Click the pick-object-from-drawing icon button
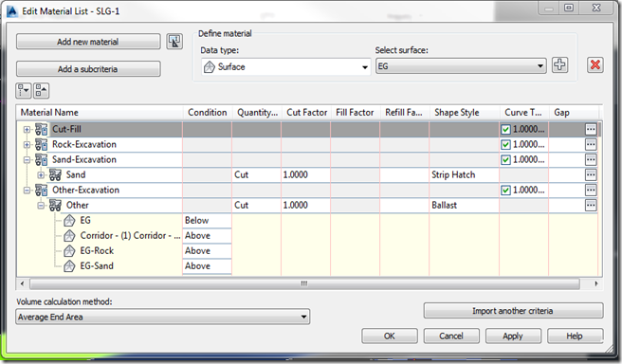622x364 pixels. tap(174, 42)
